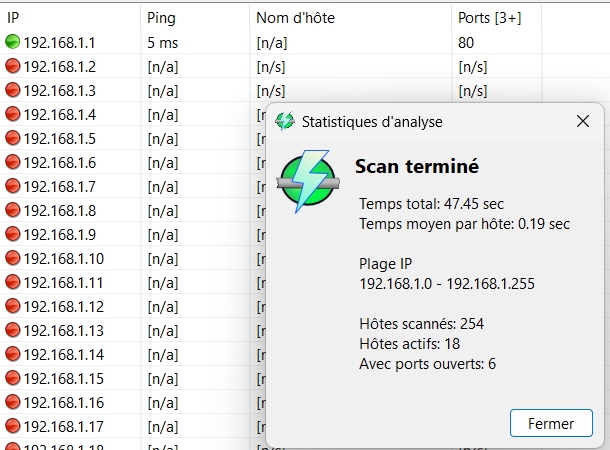
Task: Click the red status icon for 192.168.1.13
Action: [12, 331]
